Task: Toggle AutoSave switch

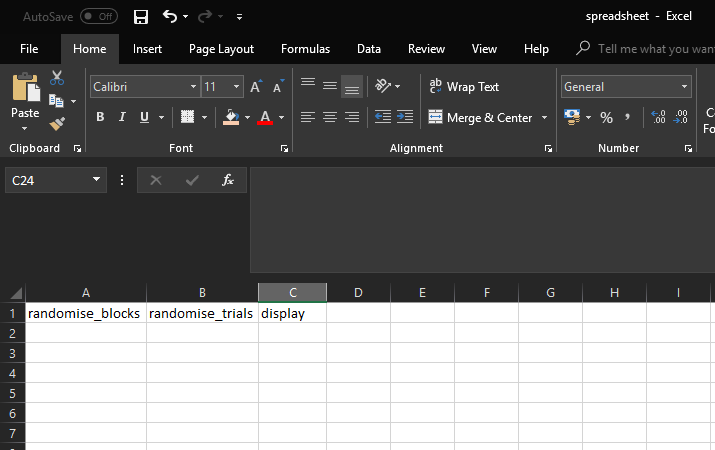Action: (x=98, y=17)
